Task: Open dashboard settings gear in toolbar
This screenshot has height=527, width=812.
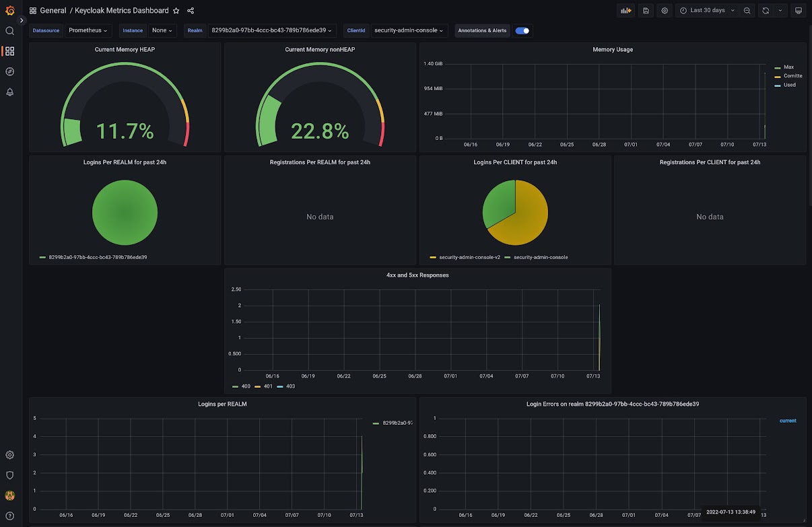Action: 665,11
